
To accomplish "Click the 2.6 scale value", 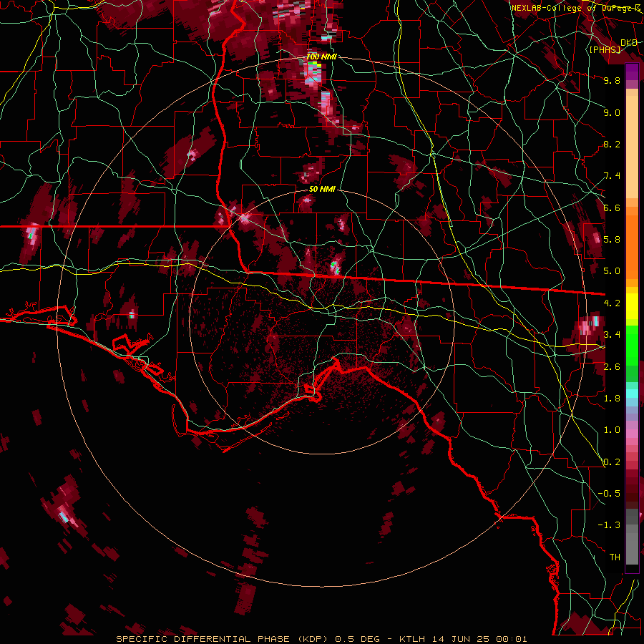I will point(612,366).
